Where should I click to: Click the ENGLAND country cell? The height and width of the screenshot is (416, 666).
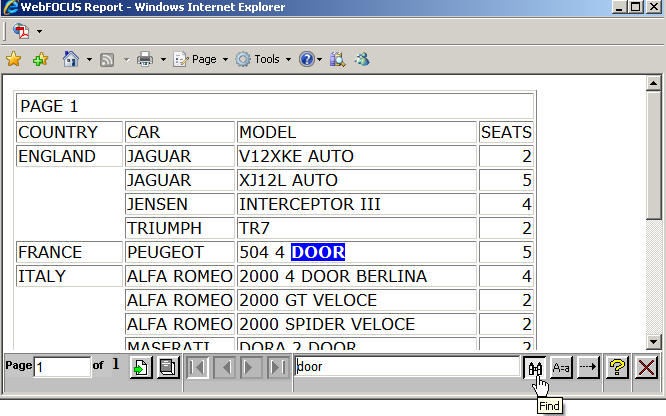69,156
